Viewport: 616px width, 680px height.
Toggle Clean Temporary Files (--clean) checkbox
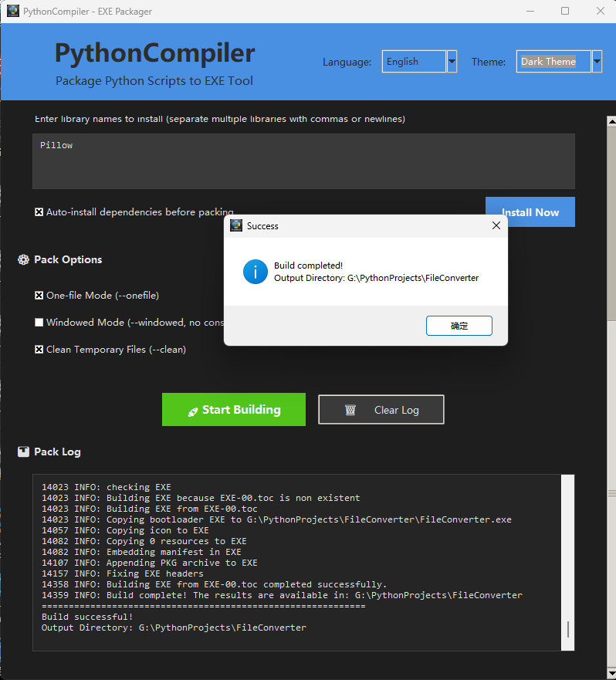coord(39,350)
